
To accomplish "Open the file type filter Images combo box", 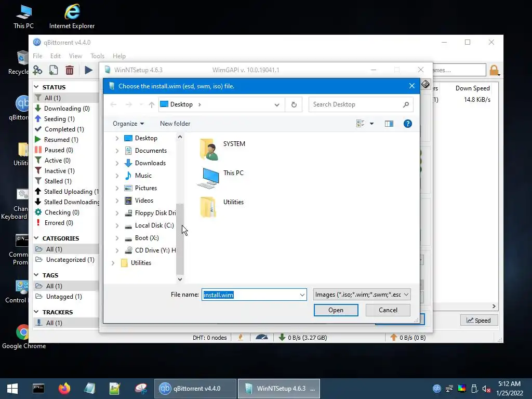I will point(362,295).
